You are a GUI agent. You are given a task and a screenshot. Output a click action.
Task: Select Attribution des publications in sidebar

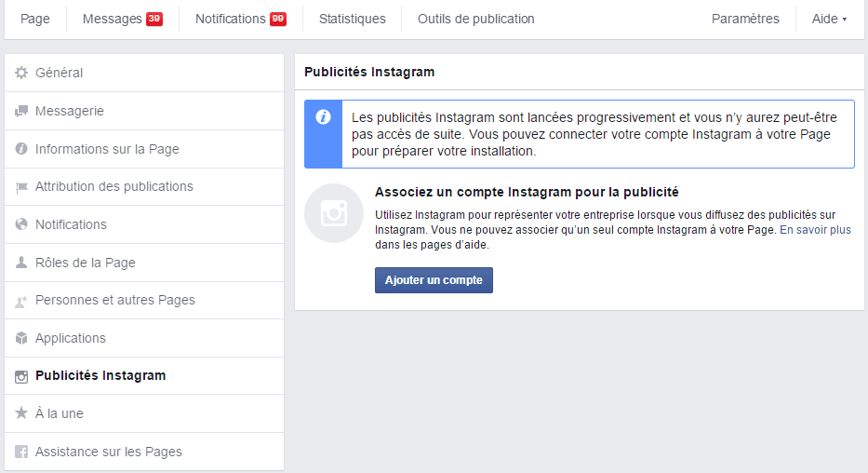(144, 186)
